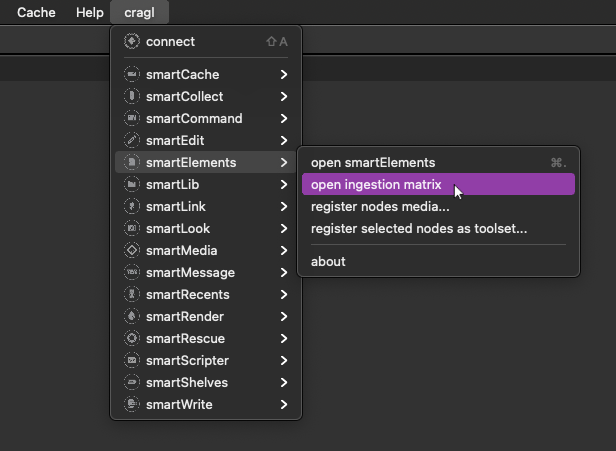Open the Cache menu
The image size is (616, 451).
coord(36,12)
